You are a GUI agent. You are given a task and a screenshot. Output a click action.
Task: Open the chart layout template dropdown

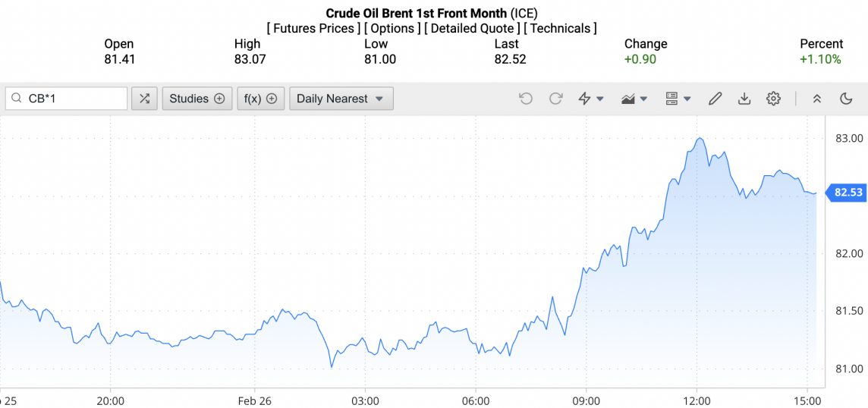[x=678, y=99]
